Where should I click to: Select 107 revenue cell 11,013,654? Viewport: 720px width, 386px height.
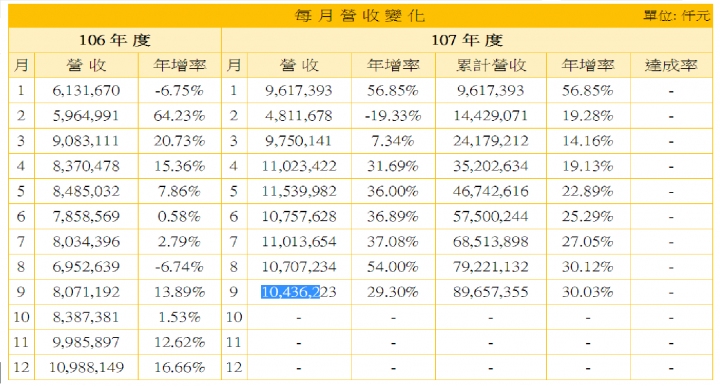point(299,242)
